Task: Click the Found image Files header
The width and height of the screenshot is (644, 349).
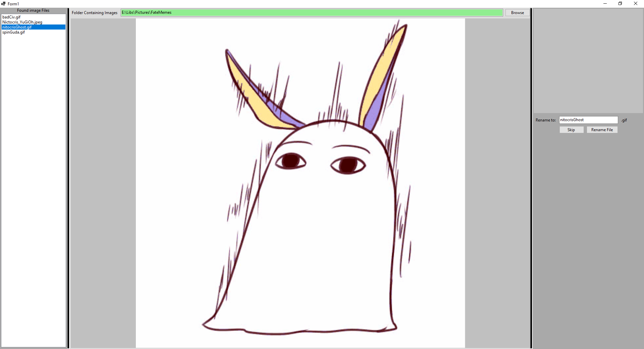Action: pos(33,10)
